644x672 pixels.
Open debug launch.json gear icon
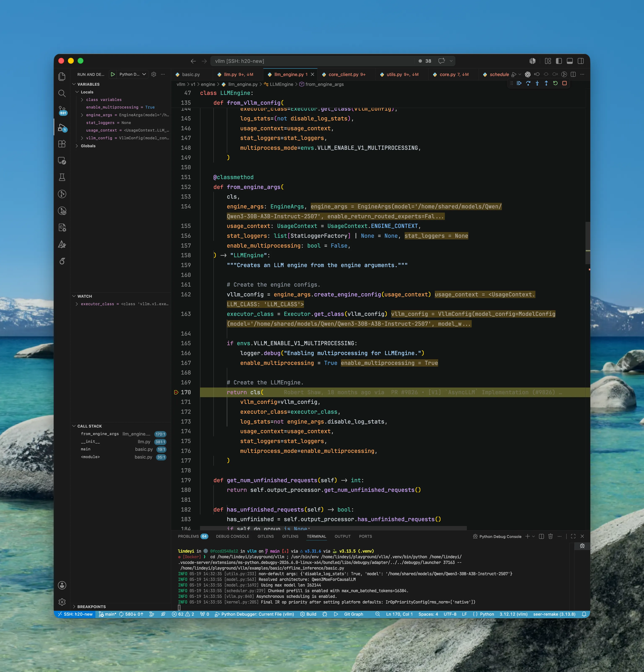click(154, 74)
